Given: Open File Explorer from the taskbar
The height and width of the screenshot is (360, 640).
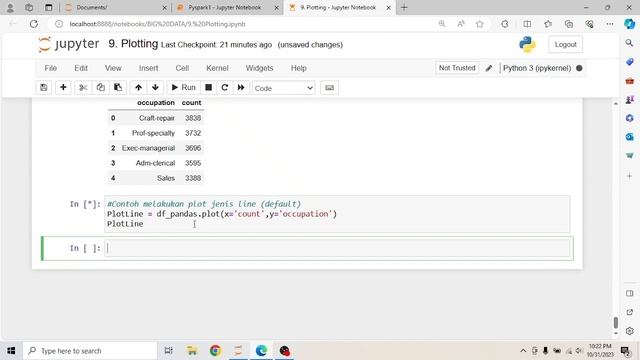Looking at the screenshot, I should click(x=192, y=351).
